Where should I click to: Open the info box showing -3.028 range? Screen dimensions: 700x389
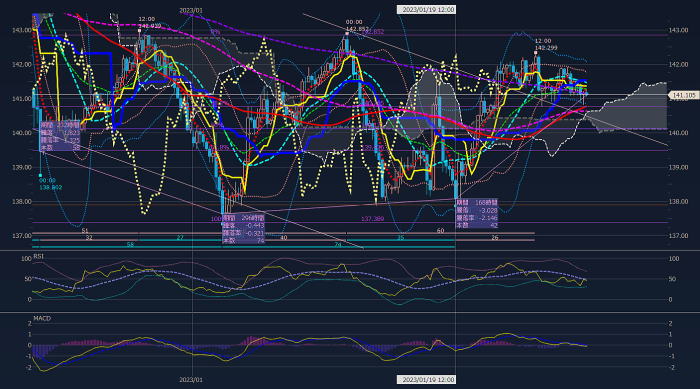click(x=476, y=214)
